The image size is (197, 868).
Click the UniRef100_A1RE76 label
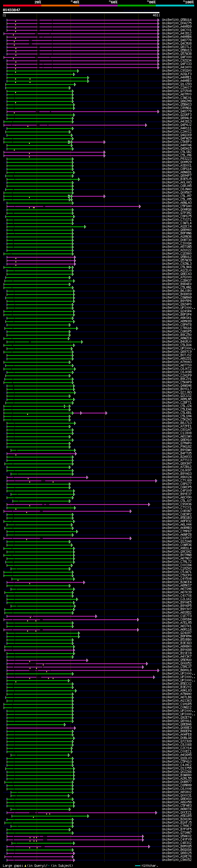coord(177,856)
